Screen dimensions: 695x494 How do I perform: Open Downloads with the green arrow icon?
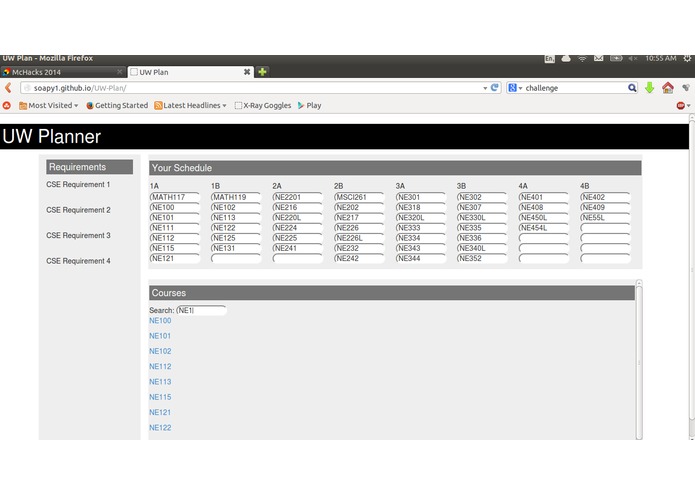coord(649,88)
